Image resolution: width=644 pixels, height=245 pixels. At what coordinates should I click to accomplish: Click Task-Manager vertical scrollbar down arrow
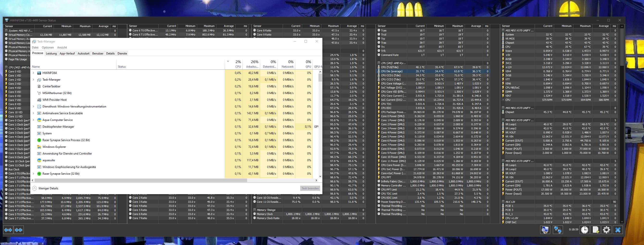(320, 176)
